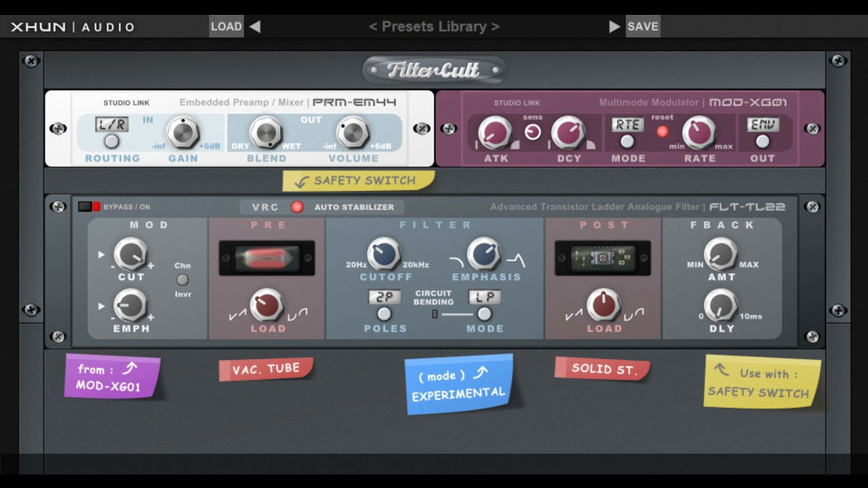Click the LOAD preset button
Image resolution: width=868 pixels, height=488 pixels.
click(x=226, y=26)
